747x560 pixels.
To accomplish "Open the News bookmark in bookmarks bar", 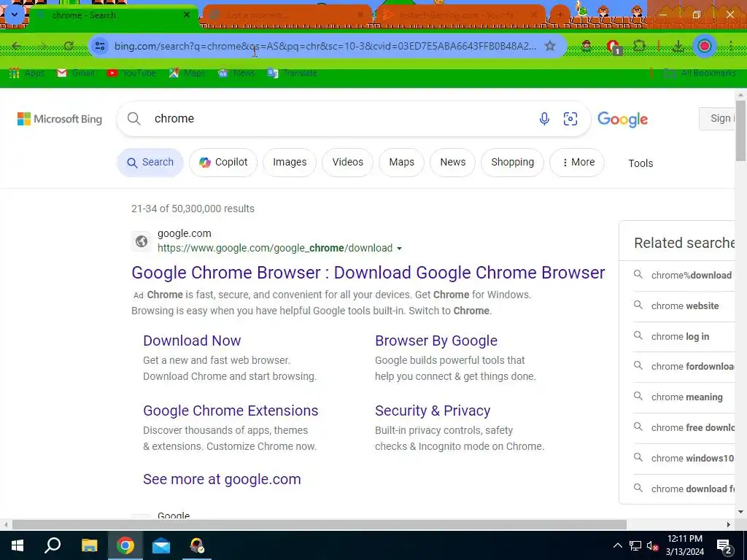I will pyautogui.click(x=236, y=73).
